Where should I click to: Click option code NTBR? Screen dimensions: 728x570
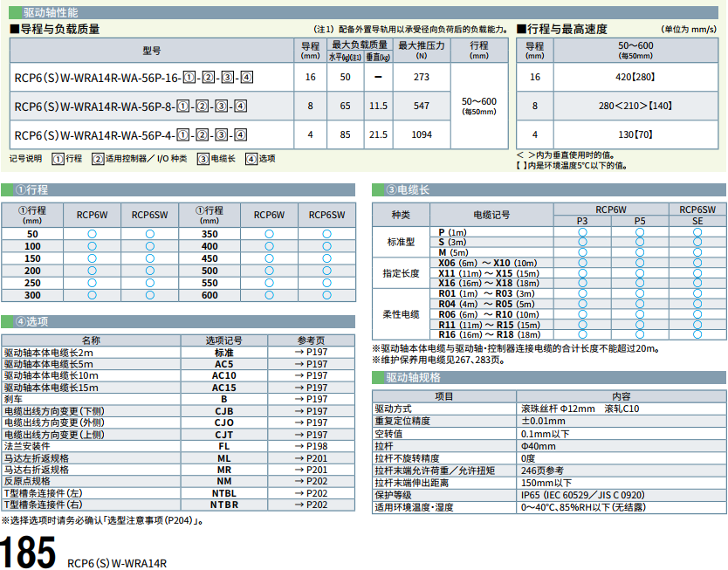(x=223, y=505)
